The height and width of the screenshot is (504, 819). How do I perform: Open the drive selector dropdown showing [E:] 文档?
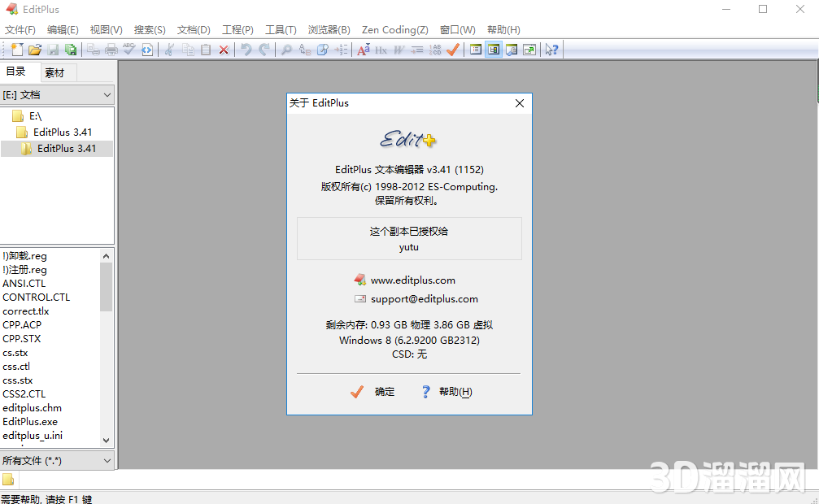(x=107, y=94)
